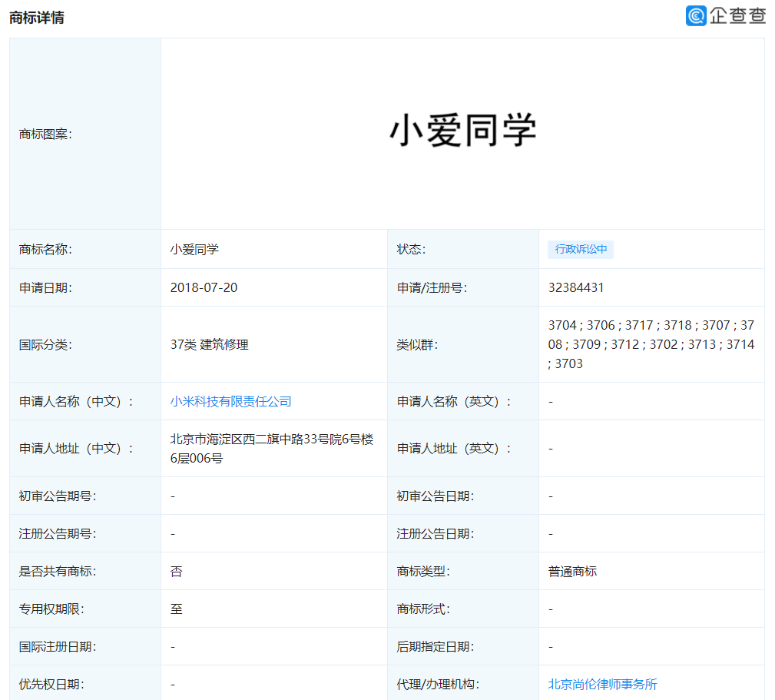Click the 类似群 label
Screen dimensions: 775x700
[417, 344]
